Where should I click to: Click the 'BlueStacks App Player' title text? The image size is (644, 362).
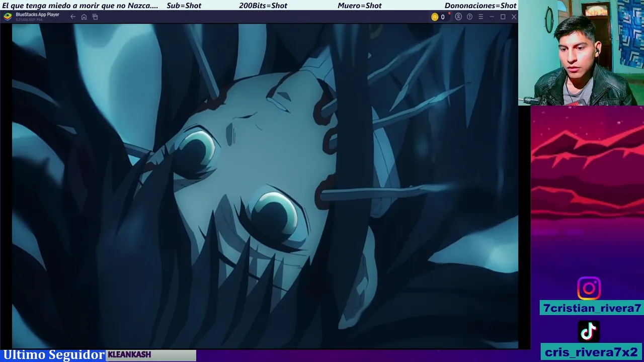click(x=37, y=15)
